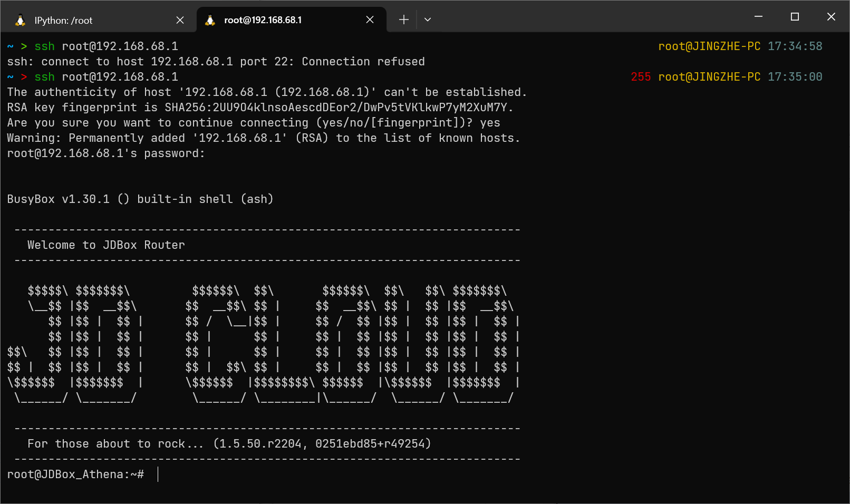Open a new tab with the plus button
The image size is (850, 504).
point(404,20)
